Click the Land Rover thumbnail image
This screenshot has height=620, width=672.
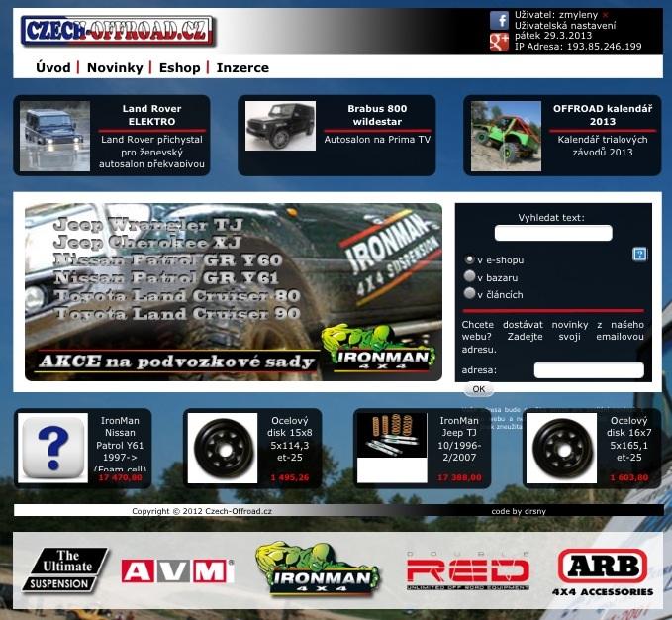coord(54,136)
